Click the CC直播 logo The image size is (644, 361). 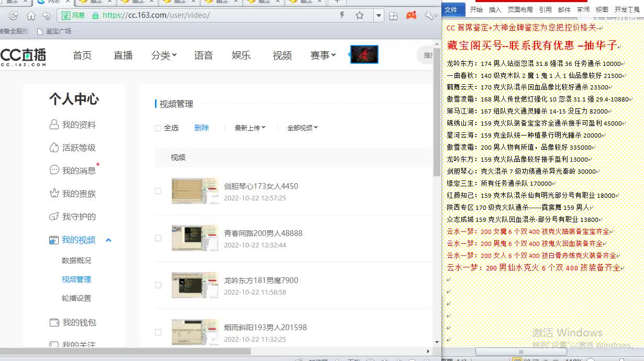[x=23, y=57]
